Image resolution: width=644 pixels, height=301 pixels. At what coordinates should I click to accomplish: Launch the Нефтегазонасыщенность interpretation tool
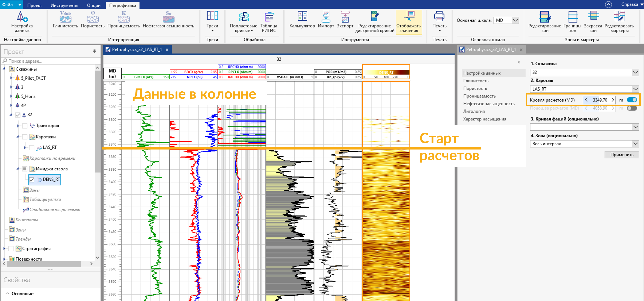click(168, 20)
